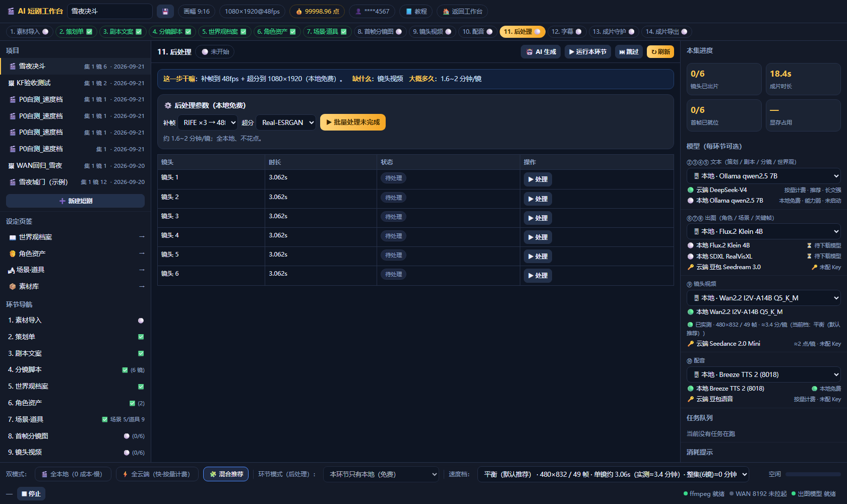Click the 世界观档案 icon in 设定页签
This screenshot has width=847, height=504.
(13, 237)
